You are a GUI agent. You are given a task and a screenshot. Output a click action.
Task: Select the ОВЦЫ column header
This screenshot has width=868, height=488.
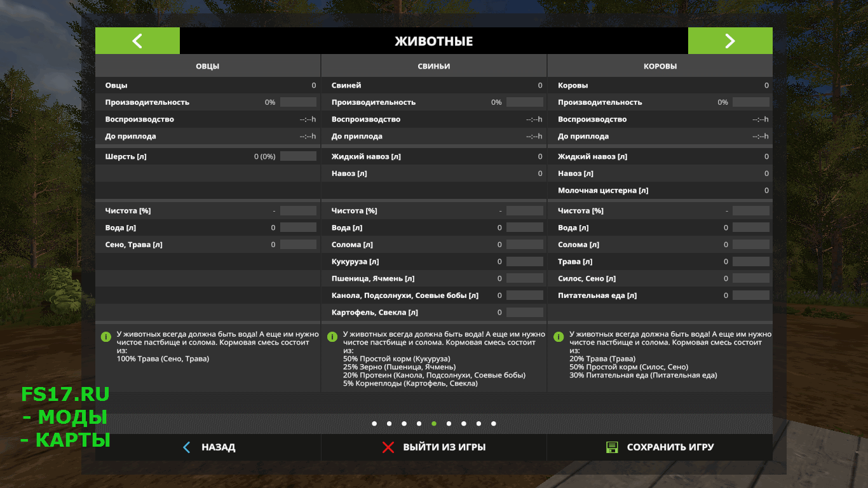208,66
